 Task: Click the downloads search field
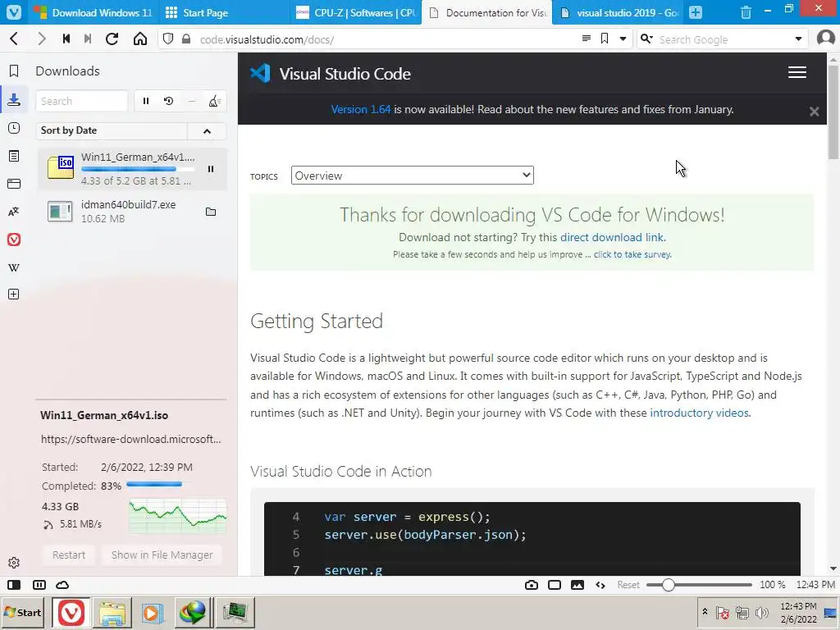click(82, 101)
